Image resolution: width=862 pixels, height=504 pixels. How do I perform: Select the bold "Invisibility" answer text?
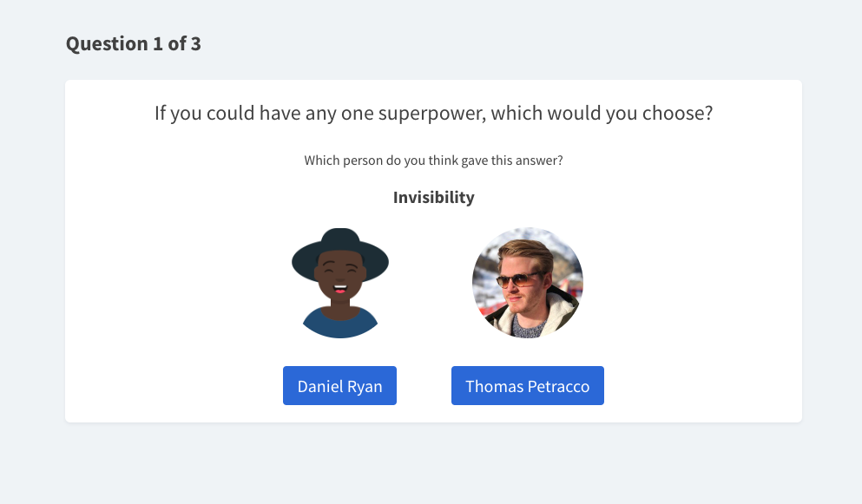pyautogui.click(x=433, y=197)
